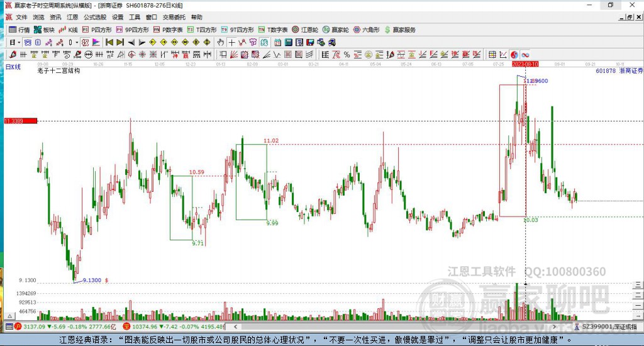
Task: Switch to the K线 chart view
Action: (68, 30)
